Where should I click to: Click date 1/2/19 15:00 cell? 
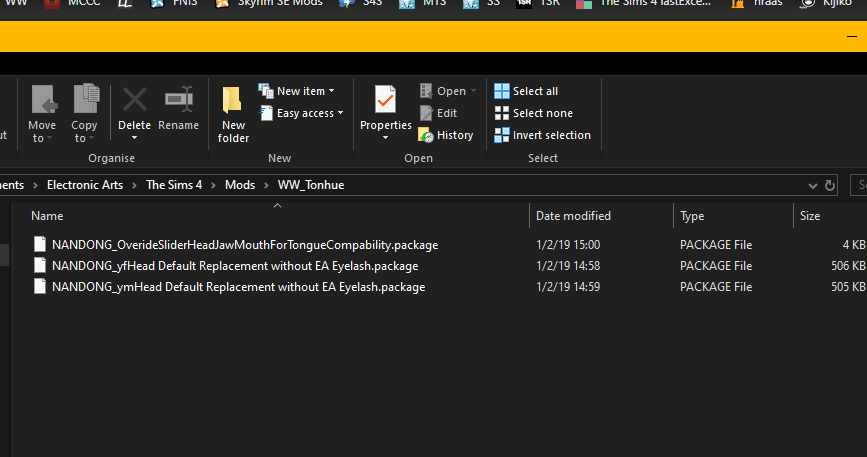[568, 245]
